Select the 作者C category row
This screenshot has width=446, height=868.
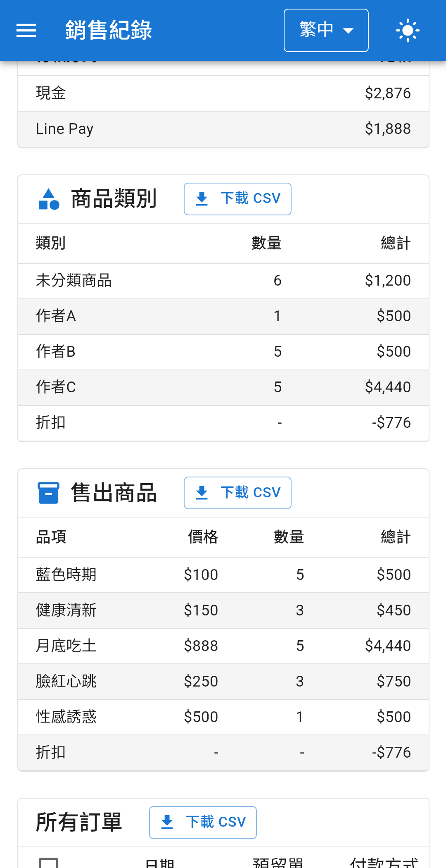[223, 387]
